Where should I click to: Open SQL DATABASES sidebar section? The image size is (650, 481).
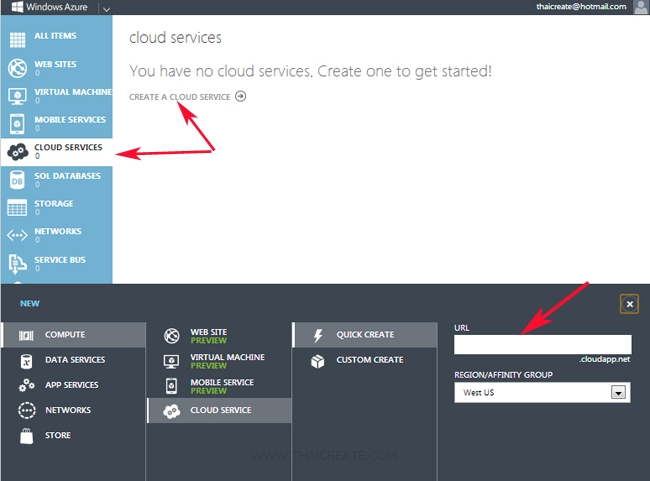click(x=67, y=176)
